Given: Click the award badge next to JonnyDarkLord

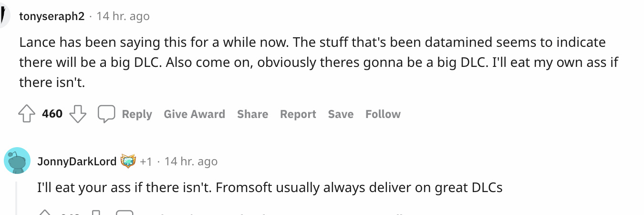Looking at the screenshot, I should coord(128,161).
